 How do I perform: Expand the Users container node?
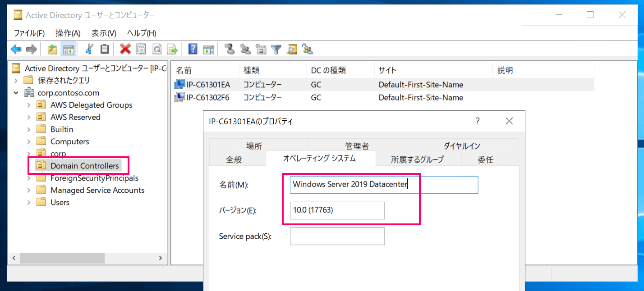coord(28,202)
